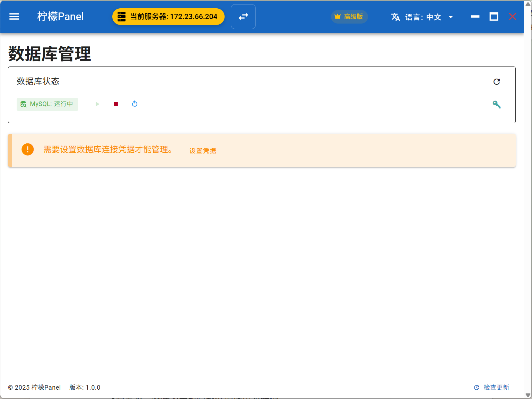Click the scrollbar down arrow
Screen dimensions: 532x399
528,395
